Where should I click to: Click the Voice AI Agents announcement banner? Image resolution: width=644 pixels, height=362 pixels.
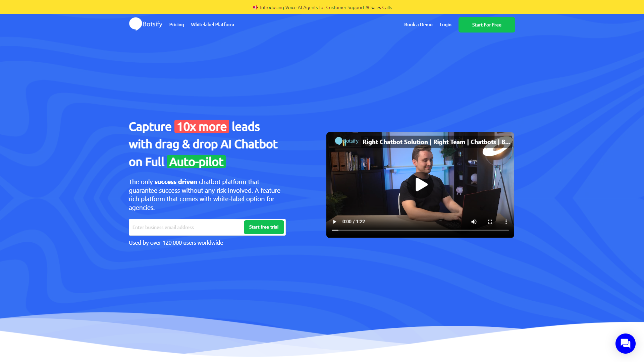322,7
